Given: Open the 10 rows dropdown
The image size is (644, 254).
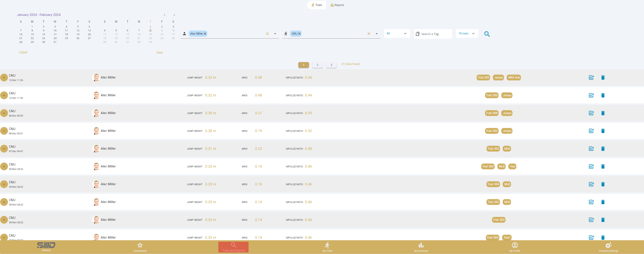Looking at the screenshot, I should [x=466, y=33].
